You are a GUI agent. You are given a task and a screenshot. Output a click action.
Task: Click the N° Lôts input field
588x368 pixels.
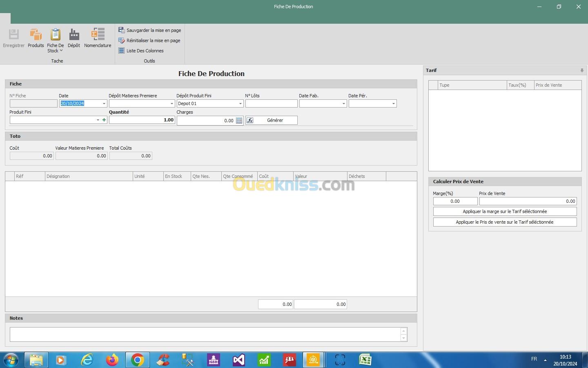coord(271,104)
